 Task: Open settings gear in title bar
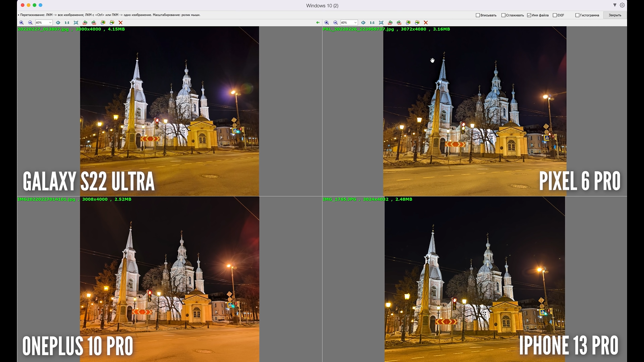click(622, 5)
